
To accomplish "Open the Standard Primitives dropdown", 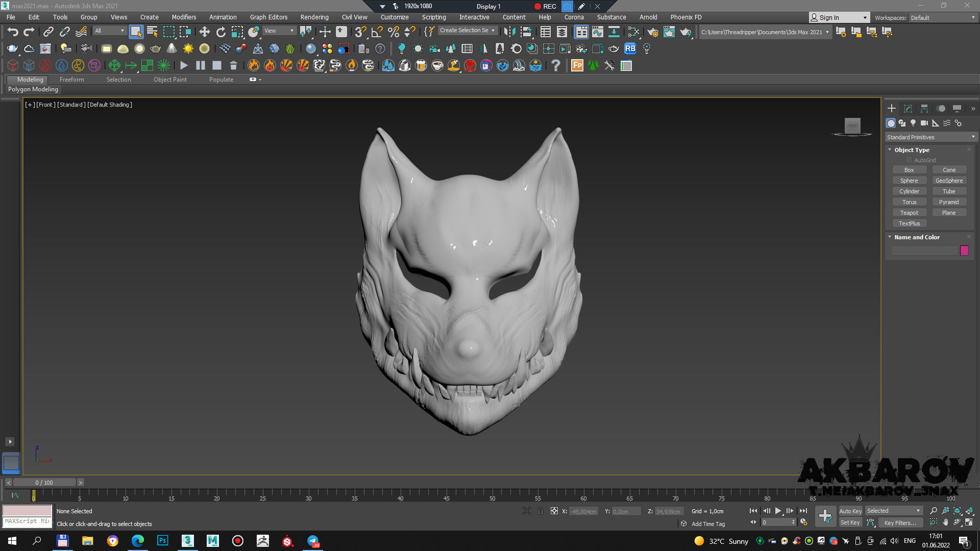I will pyautogui.click(x=930, y=137).
